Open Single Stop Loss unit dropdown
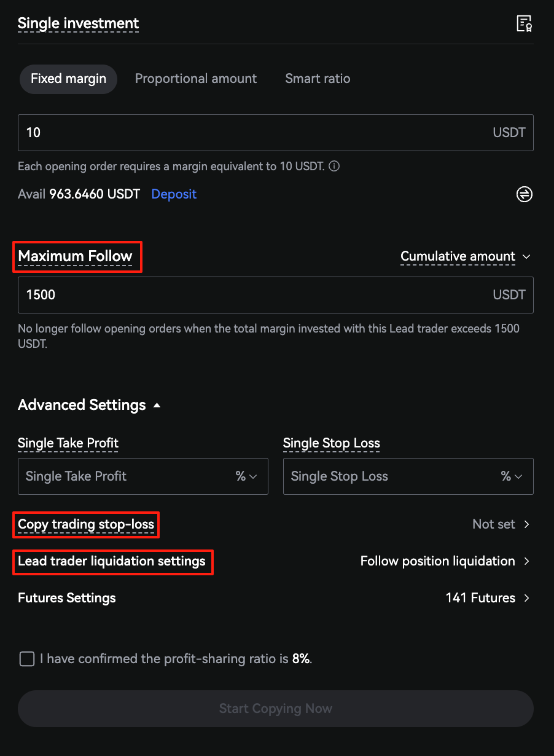Image resolution: width=554 pixels, height=756 pixels. [512, 476]
